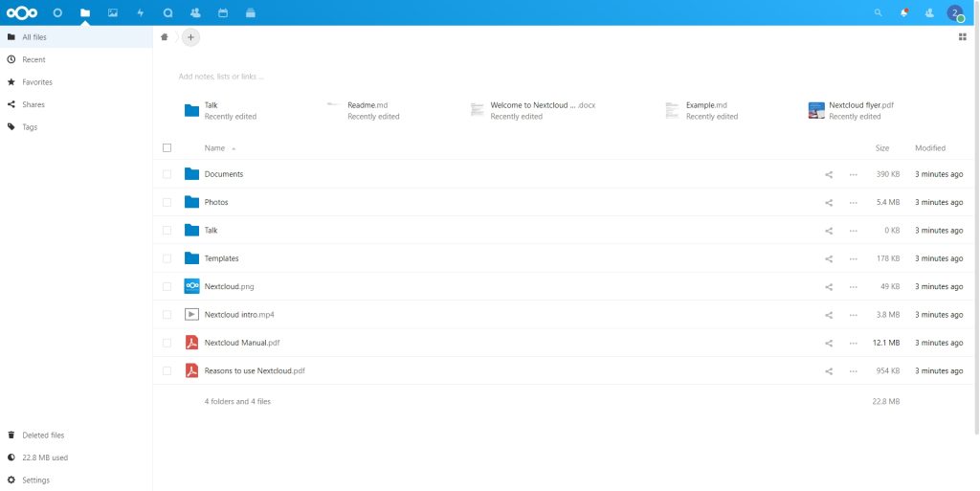Open the Files app folder icon
980x491 pixels.
coord(85,12)
